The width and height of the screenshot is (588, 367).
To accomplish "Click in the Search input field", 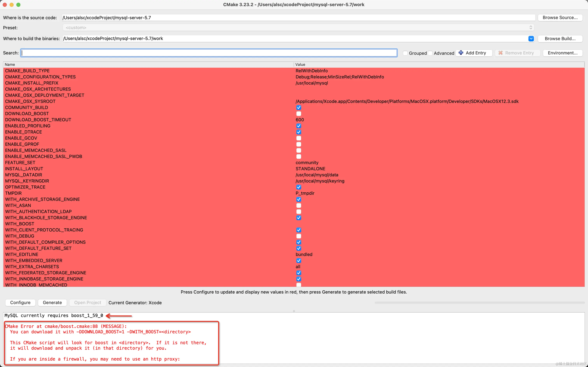I will (209, 53).
